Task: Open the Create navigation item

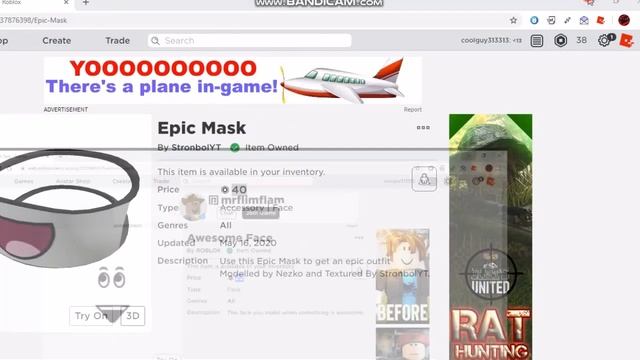Action: pyautogui.click(x=57, y=40)
